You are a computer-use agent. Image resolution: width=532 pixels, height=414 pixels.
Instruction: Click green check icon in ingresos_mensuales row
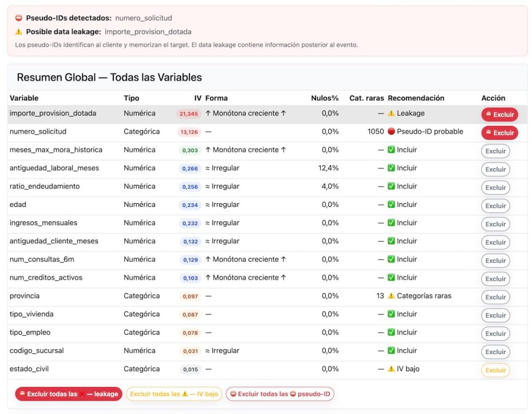pyautogui.click(x=391, y=223)
